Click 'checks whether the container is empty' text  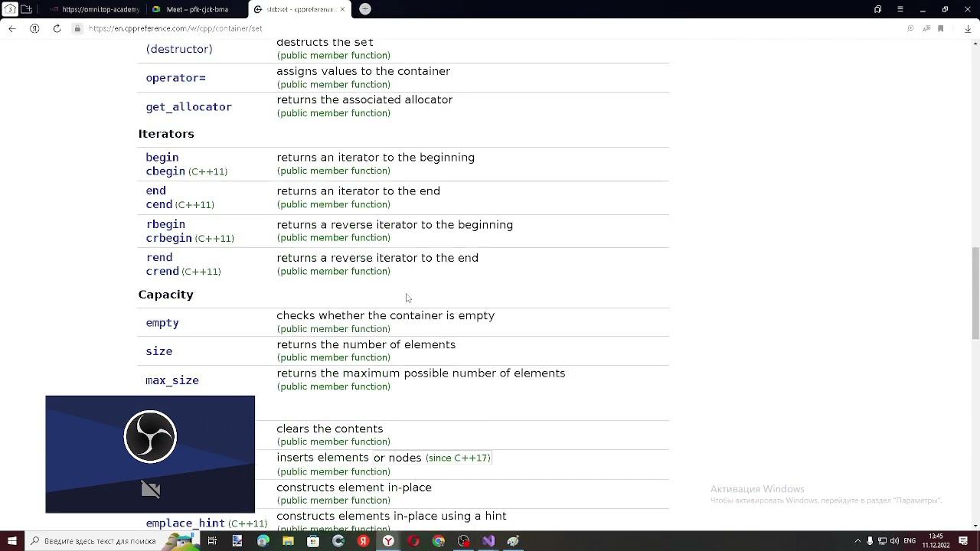386,315
